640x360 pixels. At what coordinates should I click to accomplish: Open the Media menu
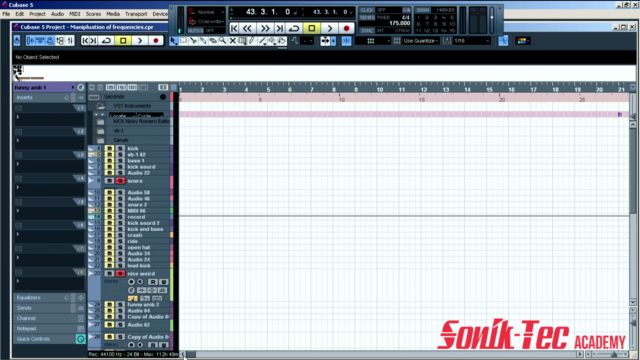113,14
